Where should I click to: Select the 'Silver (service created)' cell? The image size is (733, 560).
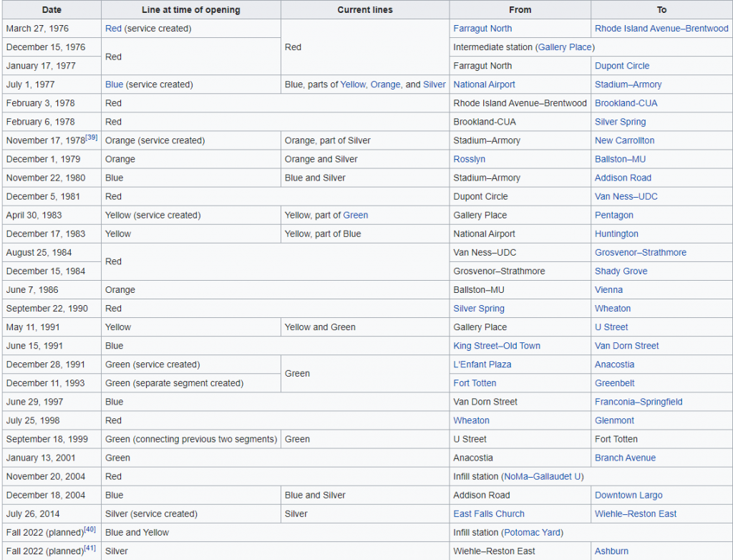[x=190, y=515]
